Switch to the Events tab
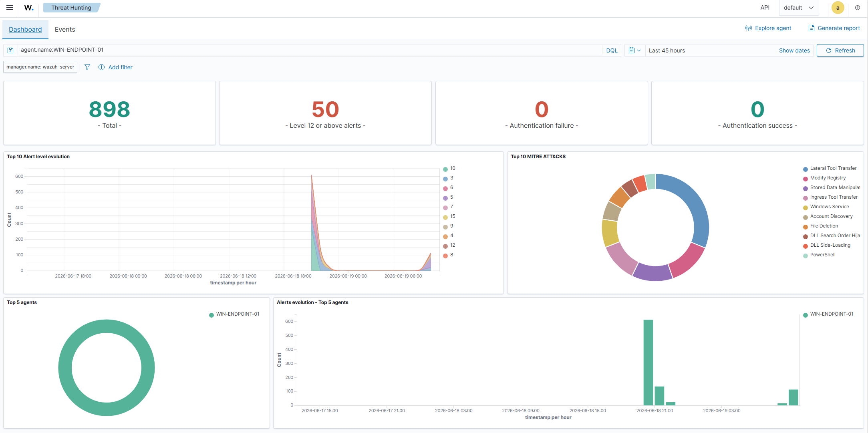The width and height of the screenshot is (868, 433). (x=65, y=29)
